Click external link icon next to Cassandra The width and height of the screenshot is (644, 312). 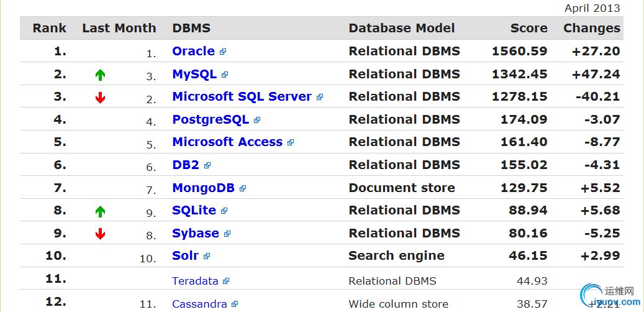click(x=235, y=304)
